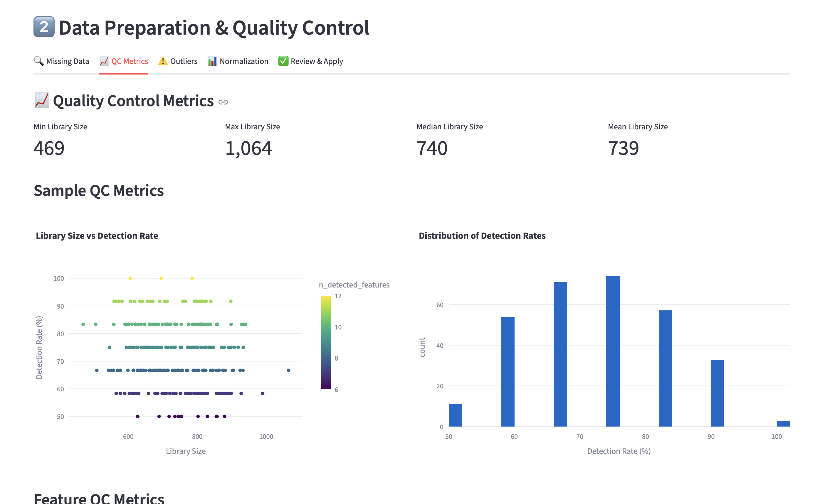Click the green checkmark icon on Review & Apply
This screenshot has height=504, width=820.
(x=283, y=61)
